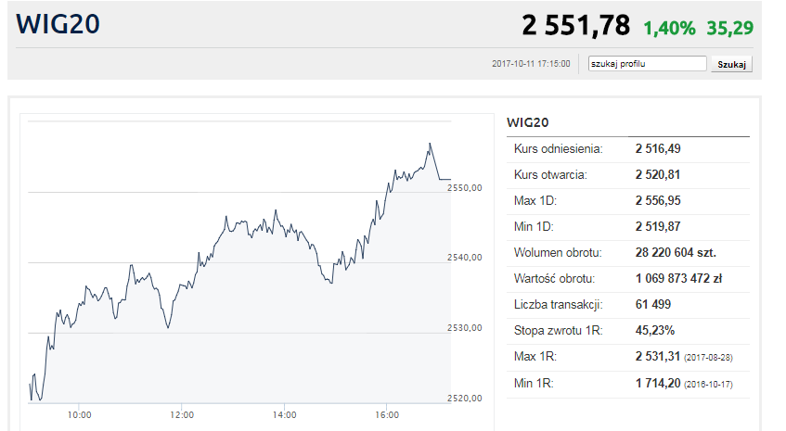Click the chart peak near 2556
Viewport: 786px width, 431px height.
430,144
